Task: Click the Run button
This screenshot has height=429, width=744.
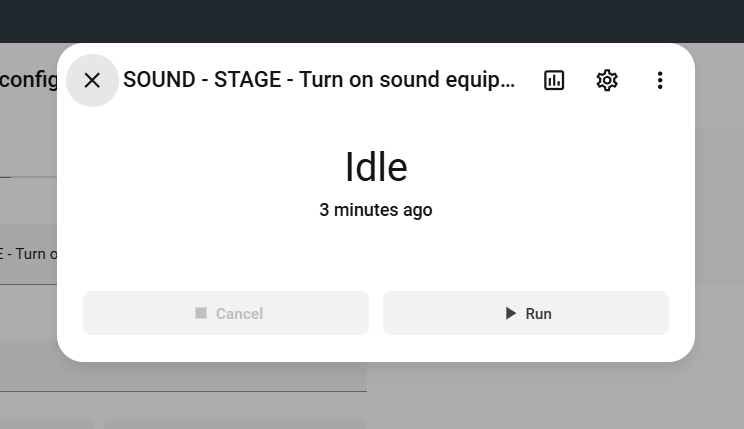Action: 526,313
